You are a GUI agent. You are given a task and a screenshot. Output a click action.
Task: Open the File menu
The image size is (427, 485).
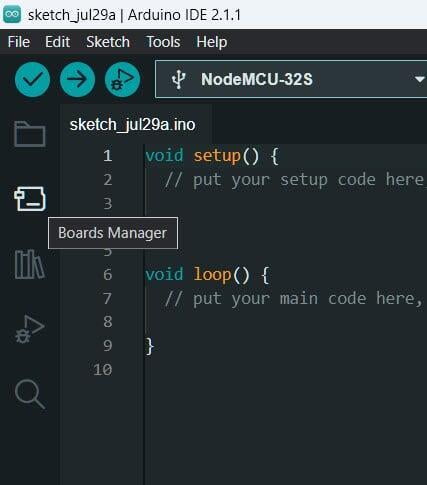tap(19, 42)
